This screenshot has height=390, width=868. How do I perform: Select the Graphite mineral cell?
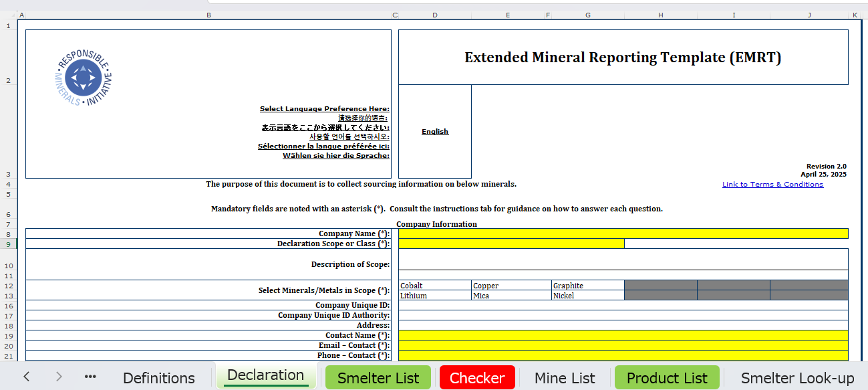588,286
